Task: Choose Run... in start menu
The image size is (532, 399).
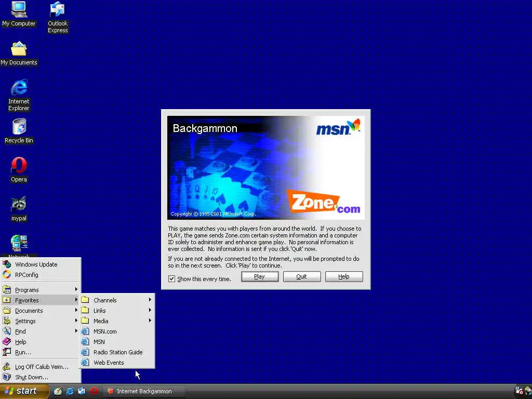Action: pyautogui.click(x=41, y=352)
